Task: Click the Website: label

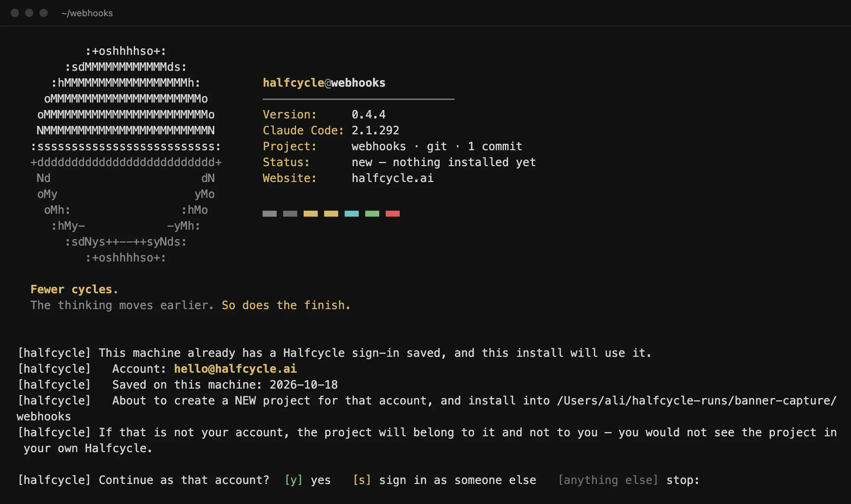Action: tap(290, 178)
